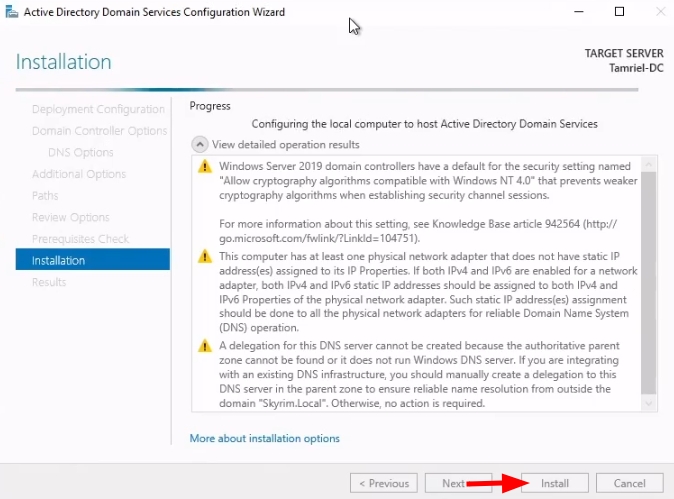This screenshot has height=499, width=674.
Task: Click the Previous button
Action: point(383,483)
